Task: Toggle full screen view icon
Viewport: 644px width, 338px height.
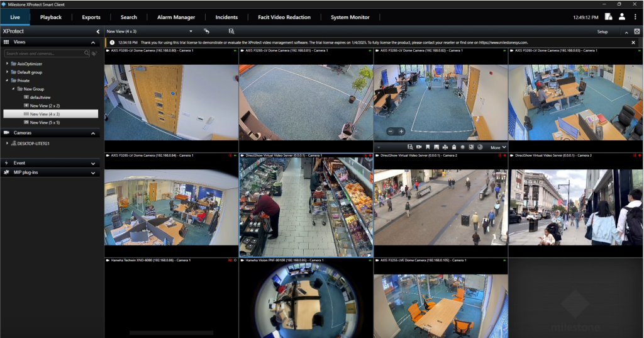Action: click(x=636, y=31)
